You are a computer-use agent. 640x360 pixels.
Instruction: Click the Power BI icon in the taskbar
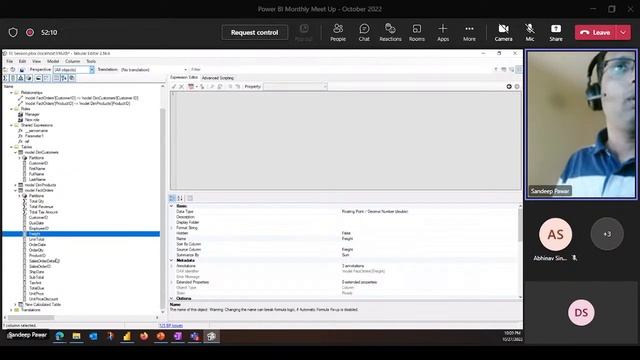tap(127, 336)
